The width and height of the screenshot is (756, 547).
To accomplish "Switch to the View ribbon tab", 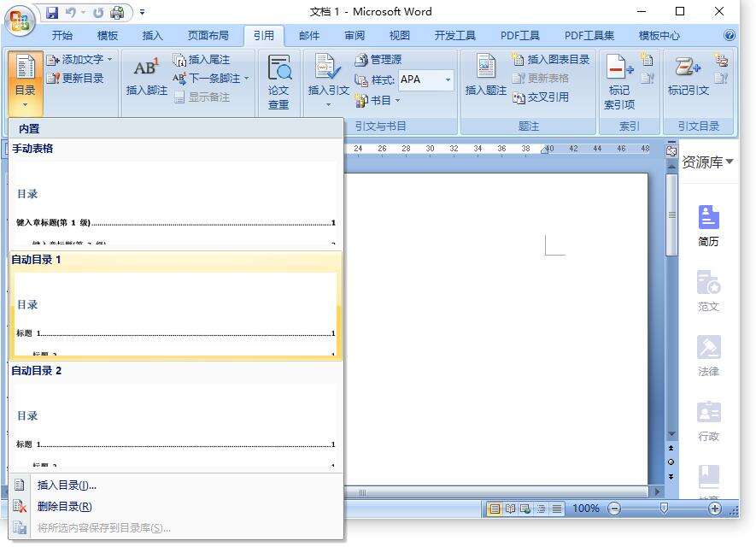I will 399,36.
